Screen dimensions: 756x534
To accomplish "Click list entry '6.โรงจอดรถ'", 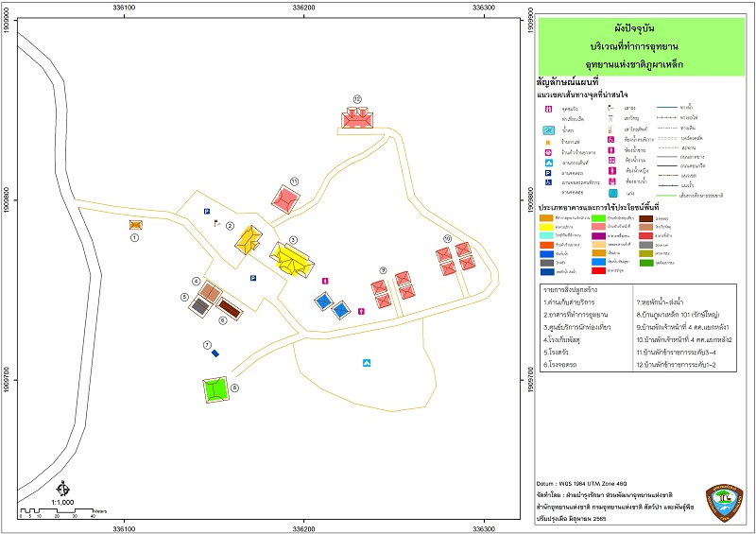I will coord(559,365).
